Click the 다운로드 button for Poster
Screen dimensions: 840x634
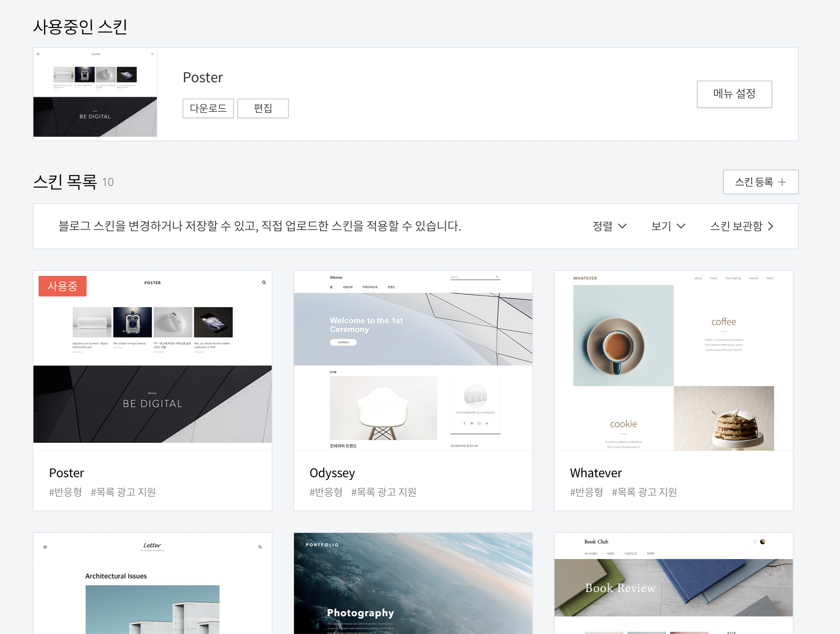[208, 108]
